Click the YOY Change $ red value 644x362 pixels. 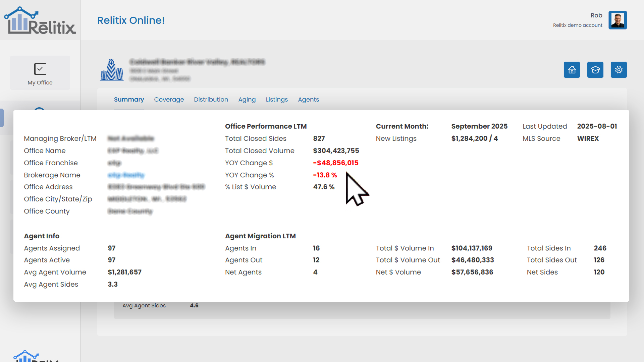click(335, 163)
